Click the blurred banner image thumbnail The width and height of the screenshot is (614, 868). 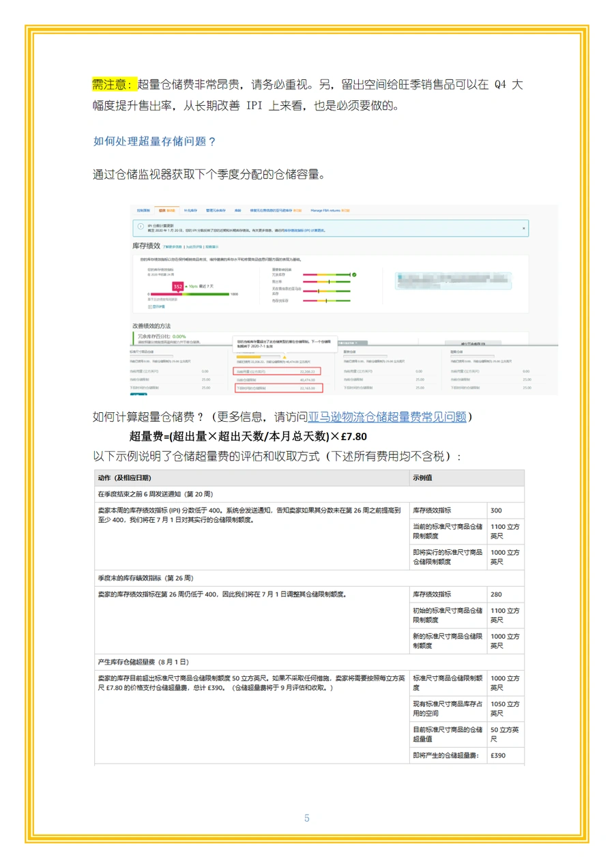pos(454,283)
